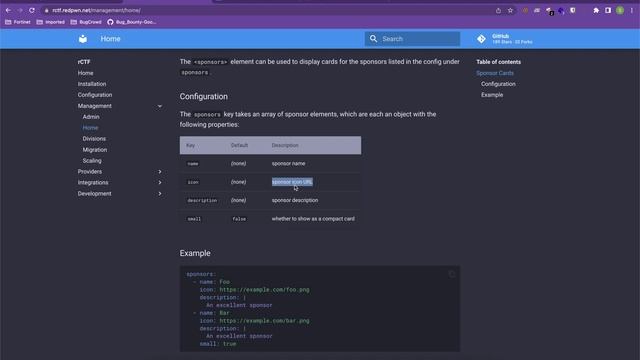
Task: Copy the example code with the clipboard icon
Action: [x=452, y=274]
